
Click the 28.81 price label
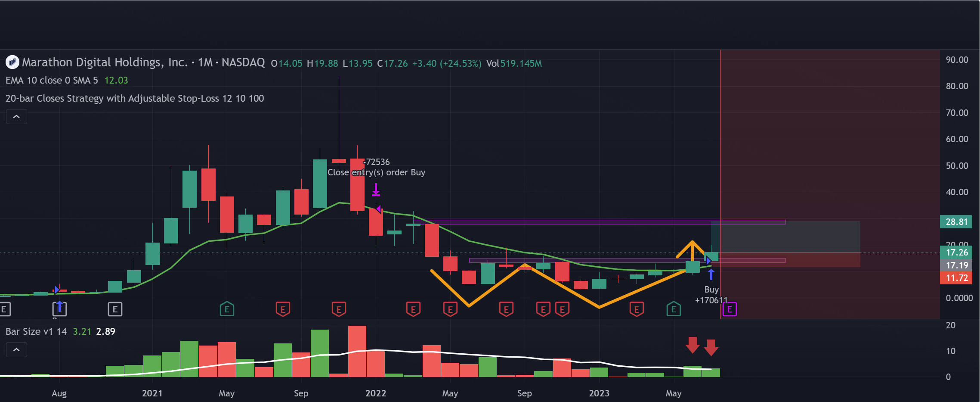(x=956, y=222)
